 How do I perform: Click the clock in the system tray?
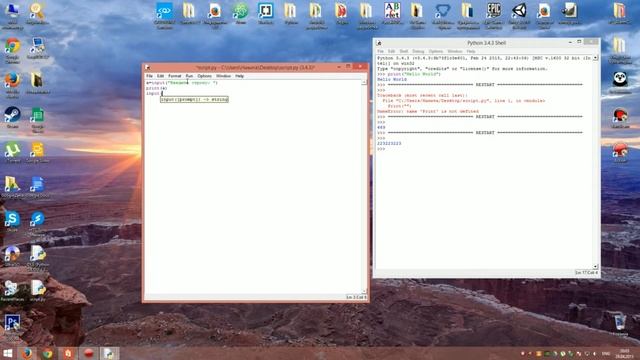tap(624, 353)
